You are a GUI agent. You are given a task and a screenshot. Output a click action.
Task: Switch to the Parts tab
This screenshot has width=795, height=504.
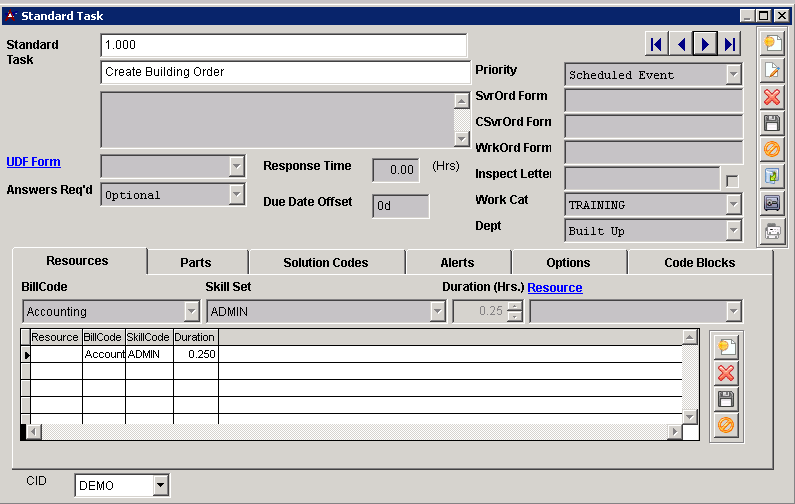[x=196, y=263]
